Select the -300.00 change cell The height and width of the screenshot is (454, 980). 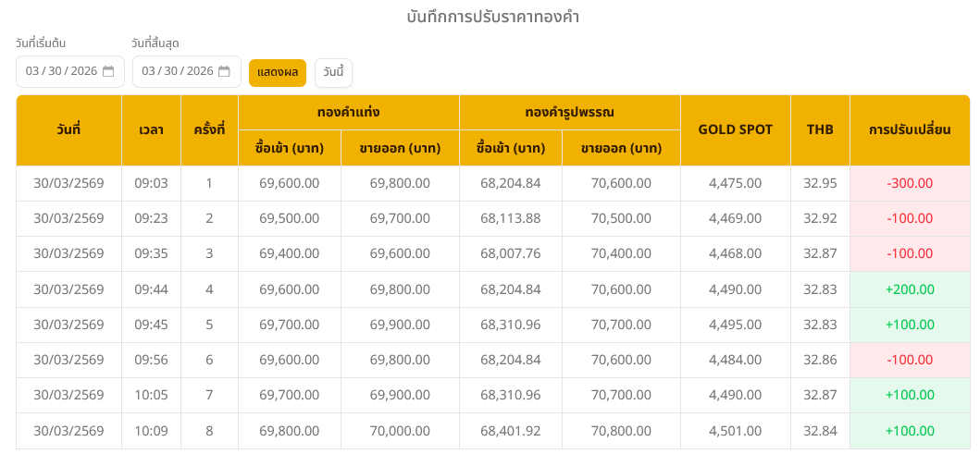(x=909, y=183)
